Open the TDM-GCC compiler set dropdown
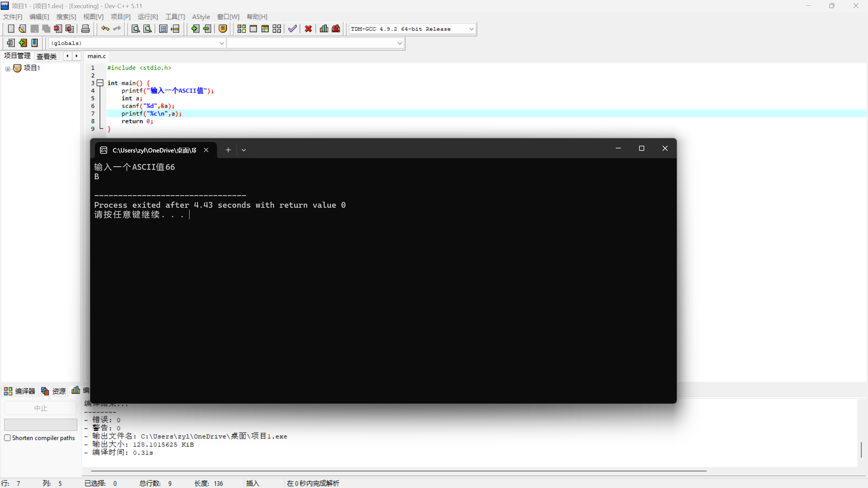Screen dimensions: 868x488 (471, 29)
